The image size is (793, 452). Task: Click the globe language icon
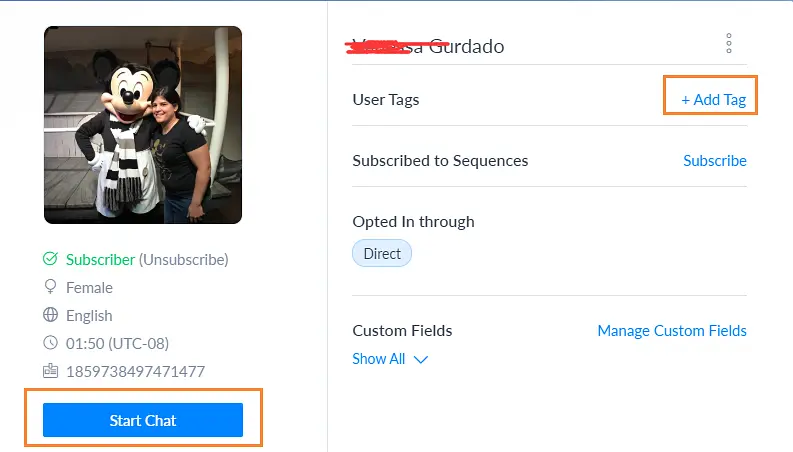[50, 315]
